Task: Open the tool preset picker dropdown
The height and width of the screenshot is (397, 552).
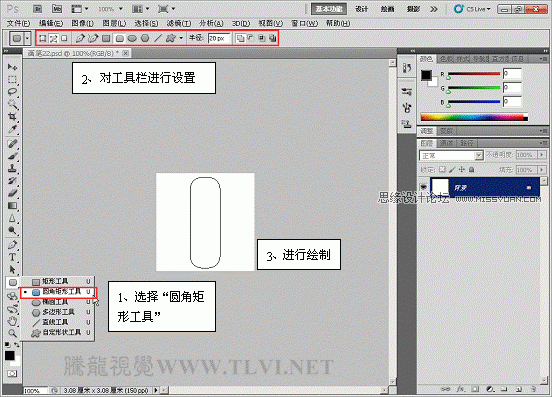Action: 27,38
